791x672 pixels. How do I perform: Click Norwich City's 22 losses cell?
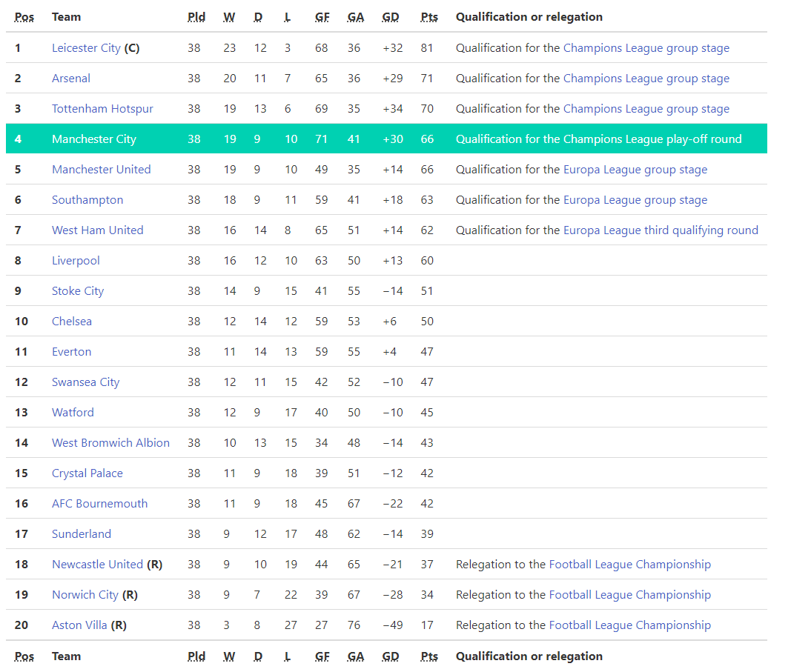291,595
